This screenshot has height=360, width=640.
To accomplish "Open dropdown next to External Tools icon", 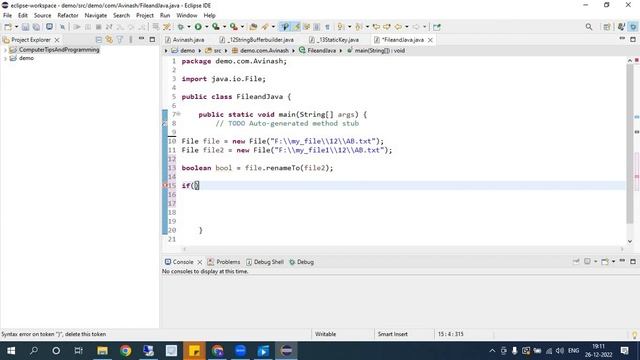I will pyautogui.click(x=242, y=27).
